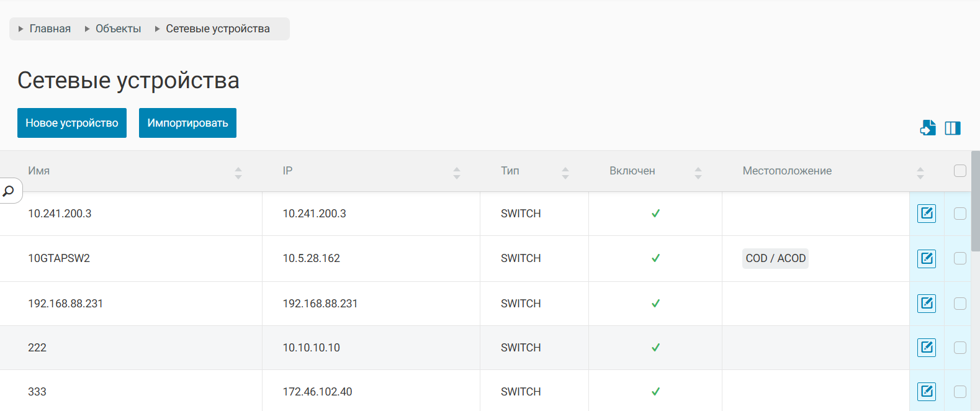The width and height of the screenshot is (980, 411).
Task: Sort by the IP column arrows
Action: 457,173
